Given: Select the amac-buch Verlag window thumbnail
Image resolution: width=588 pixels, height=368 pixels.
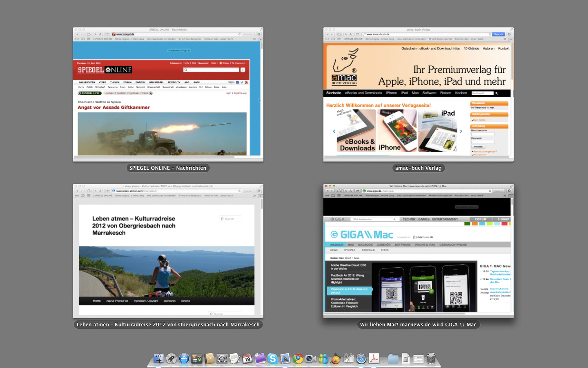Looking at the screenshot, I should [419, 94].
